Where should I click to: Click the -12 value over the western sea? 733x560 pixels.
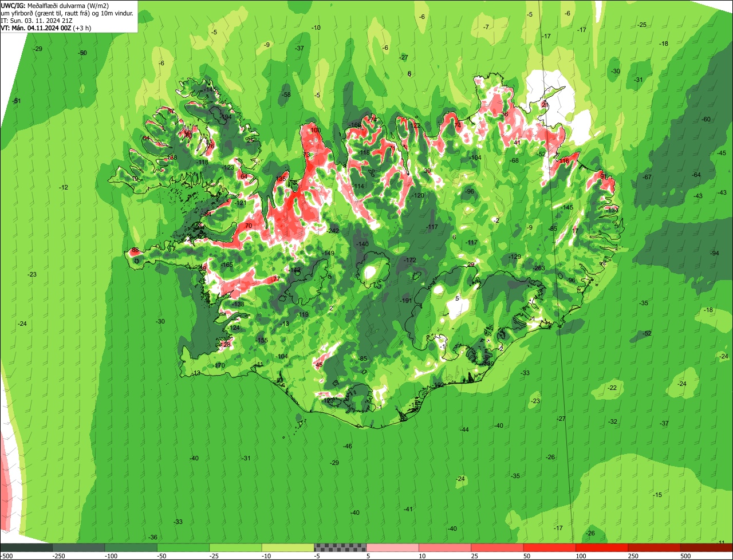(x=64, y=188)
